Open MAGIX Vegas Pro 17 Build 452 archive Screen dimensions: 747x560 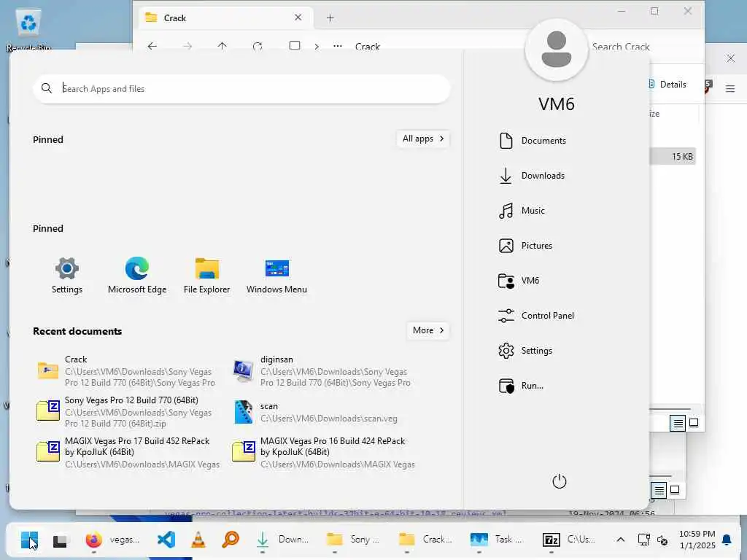click(x=128, y=452)
